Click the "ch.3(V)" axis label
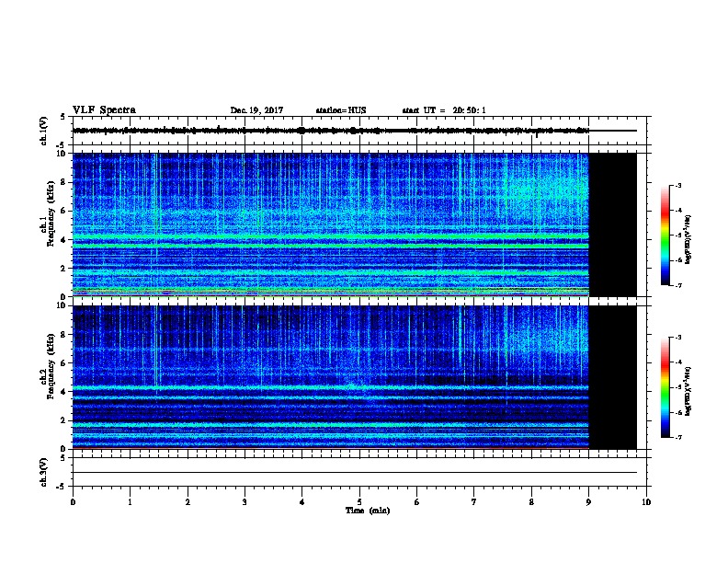 click(x=43, y=472)
